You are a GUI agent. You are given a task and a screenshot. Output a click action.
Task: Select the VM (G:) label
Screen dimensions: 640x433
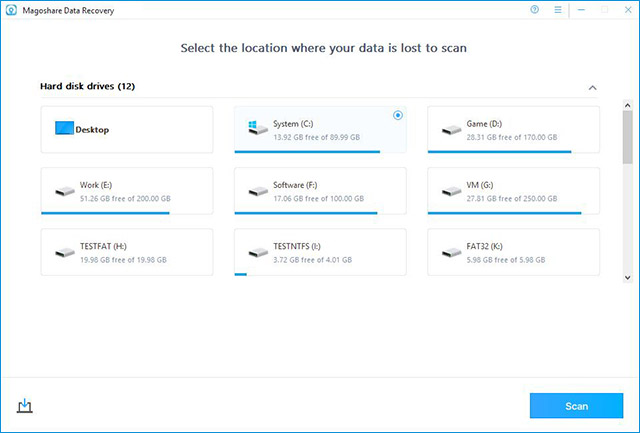[480, 185]
